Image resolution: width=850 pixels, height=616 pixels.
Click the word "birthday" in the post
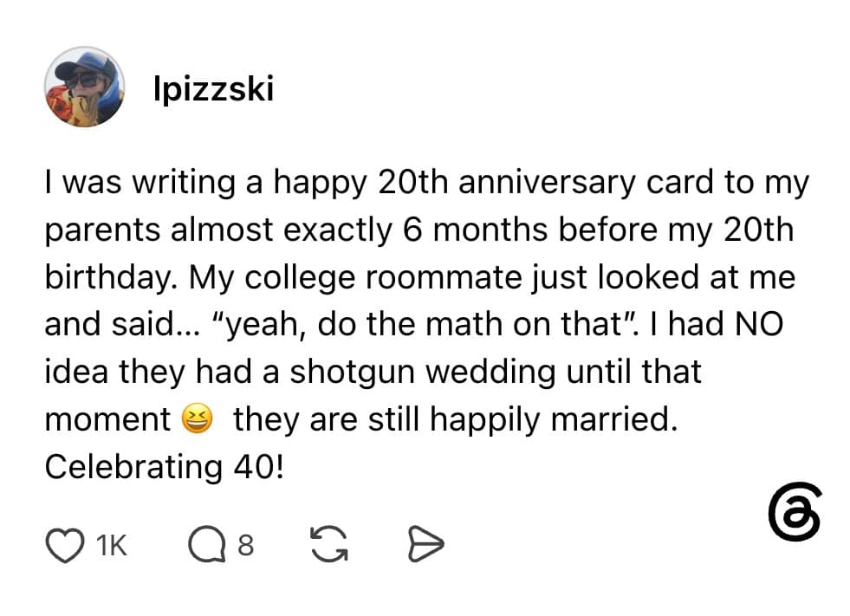point(111,277)
